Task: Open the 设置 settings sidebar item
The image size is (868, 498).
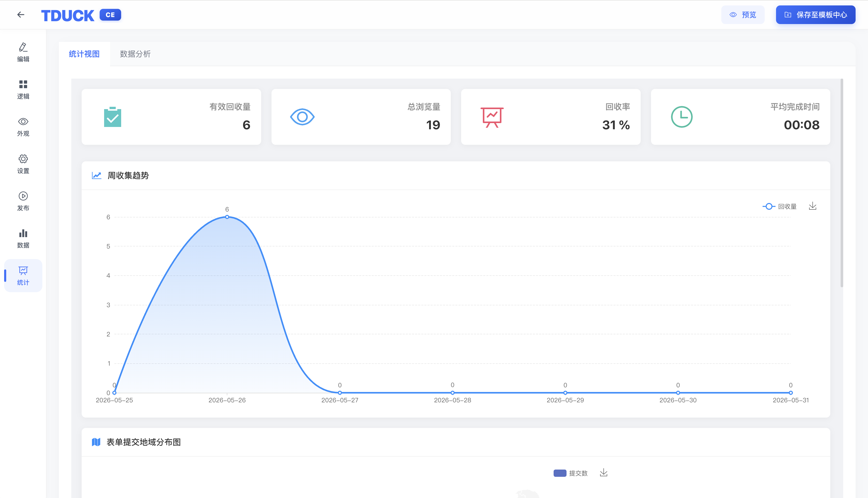Action: tap(23, 164)
